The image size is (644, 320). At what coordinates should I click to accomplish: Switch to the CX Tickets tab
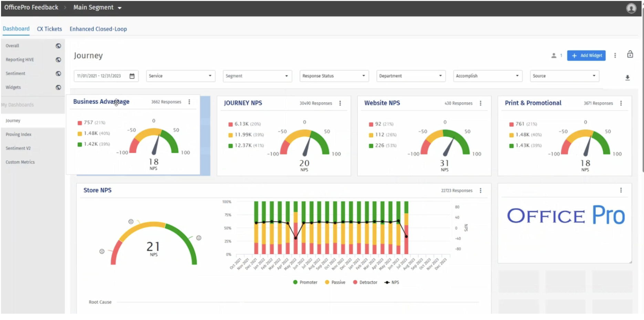pos(49,29)
